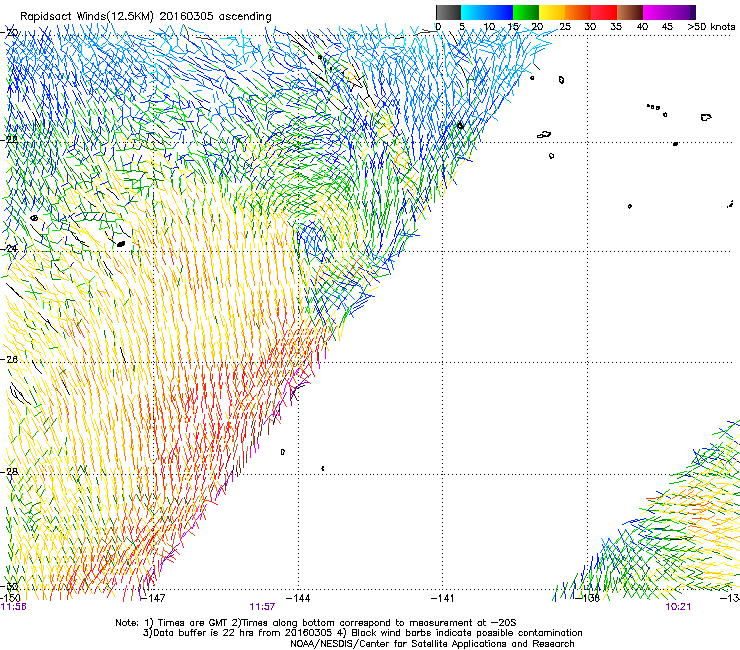The height and width of the screenshot is (650, 740).
Task: Click the note line starting '3)Data buffer is 22 hrs'
Action: 362,633
